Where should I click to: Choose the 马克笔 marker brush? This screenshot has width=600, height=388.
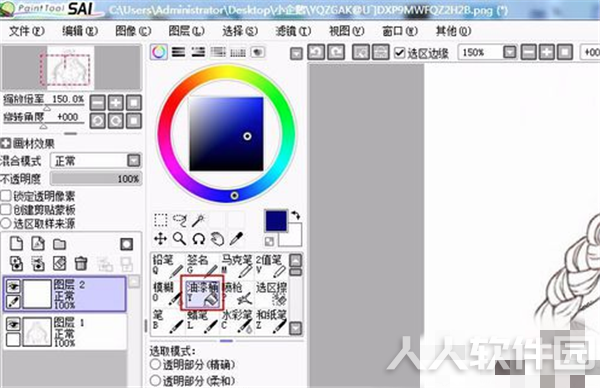237,266
